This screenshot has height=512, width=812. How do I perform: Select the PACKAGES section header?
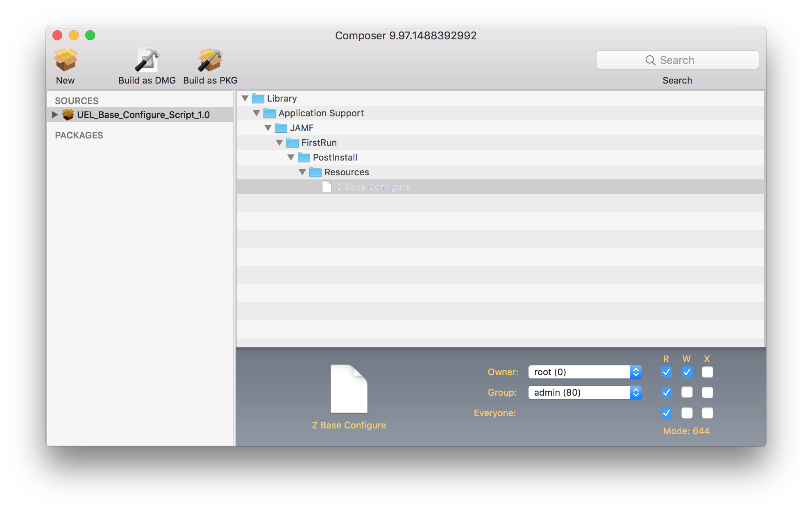(79, 135)
